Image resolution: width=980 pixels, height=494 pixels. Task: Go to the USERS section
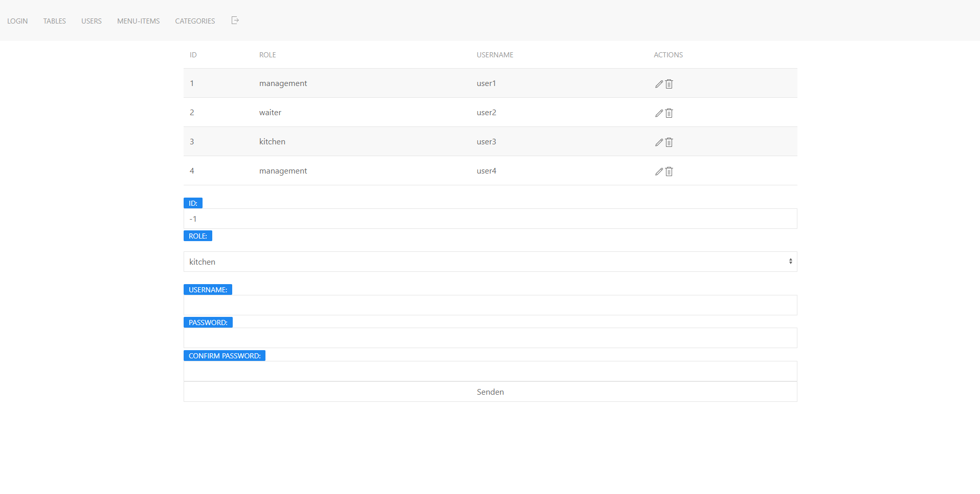point(91,21)
